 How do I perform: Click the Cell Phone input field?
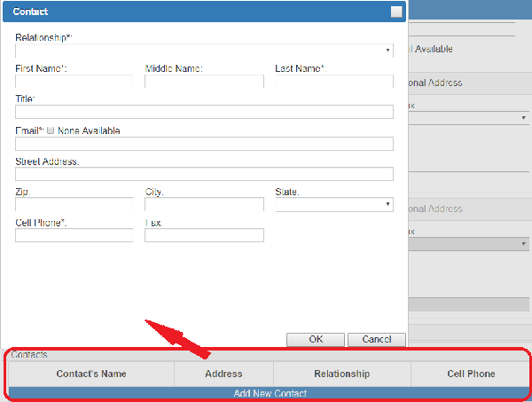tap(74, 235)
